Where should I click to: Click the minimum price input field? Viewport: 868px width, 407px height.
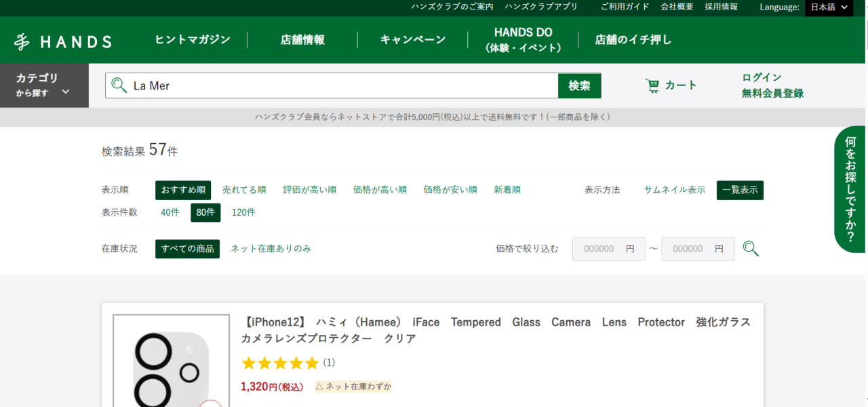609,249
